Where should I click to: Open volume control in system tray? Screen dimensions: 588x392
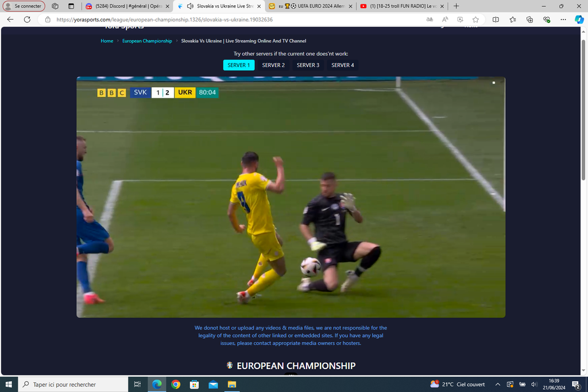(x=534, y=385)
